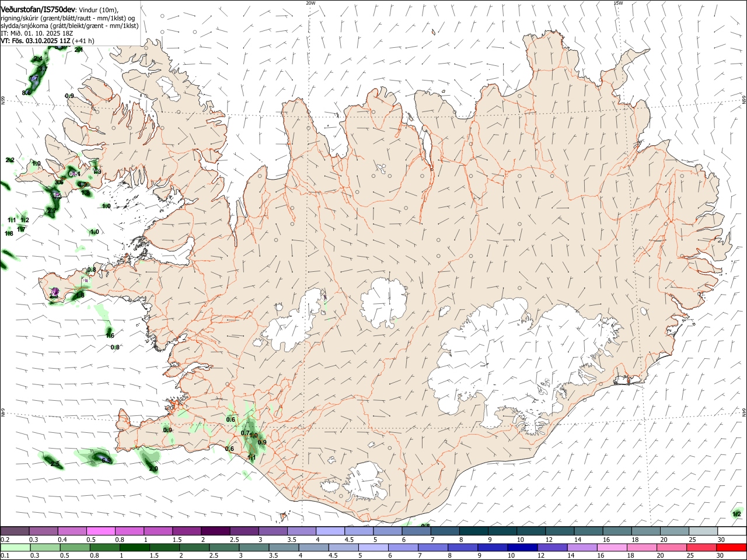
Task: Click the 20W longitude label at top
Action: coord(310,3)
